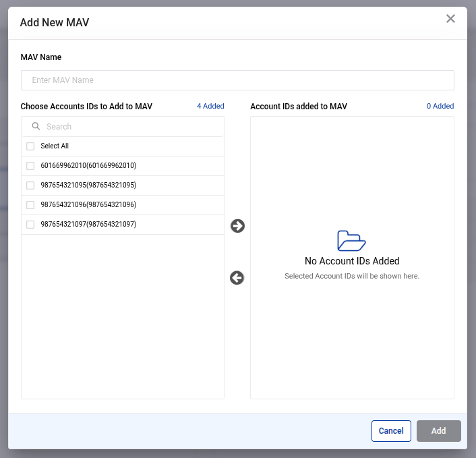476x458 pixels.
Task: Close the Add New MAV dialog
Action: point(450,19)
